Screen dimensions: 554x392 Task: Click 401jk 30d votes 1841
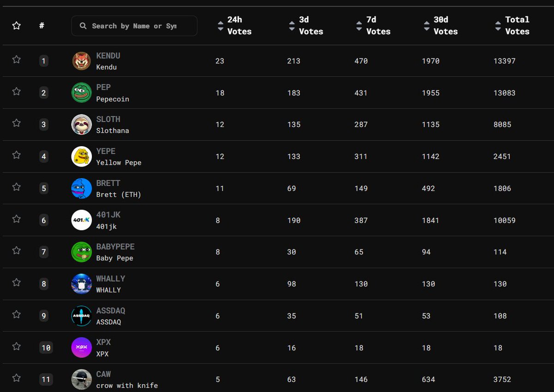click(x=431, y=220)
